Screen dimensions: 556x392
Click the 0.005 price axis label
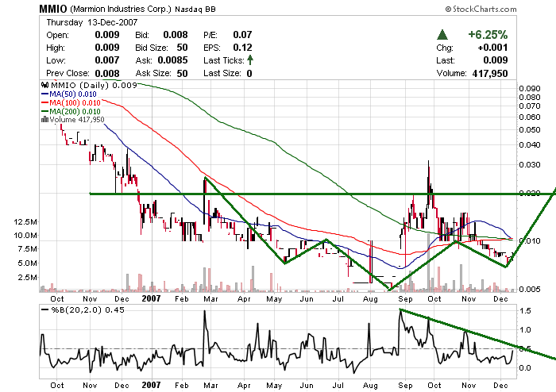click(x=530, y=290)
